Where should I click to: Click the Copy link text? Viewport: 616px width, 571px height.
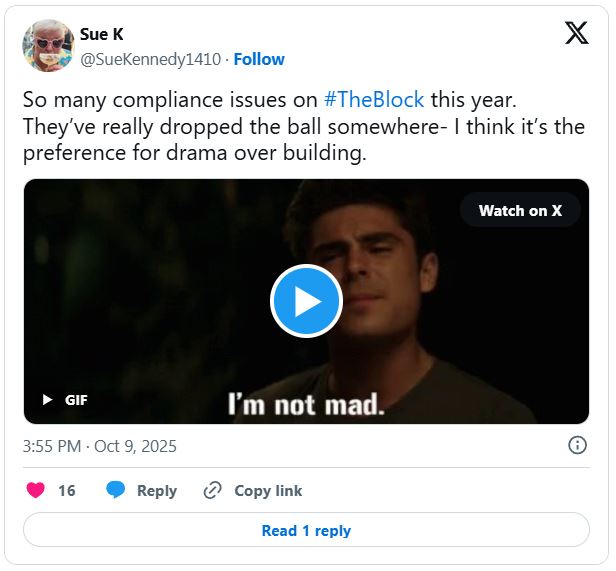(268, 490)
